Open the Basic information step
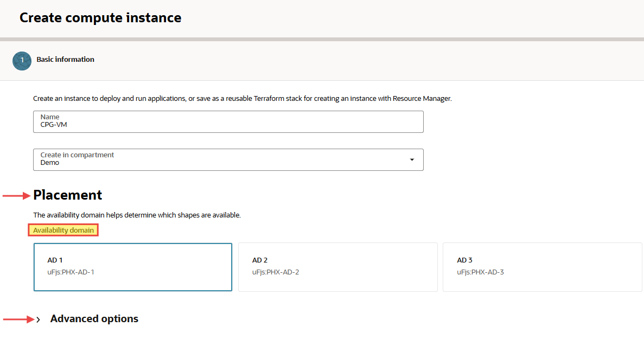This screenshot has width=644, height=339. [66, 60]
